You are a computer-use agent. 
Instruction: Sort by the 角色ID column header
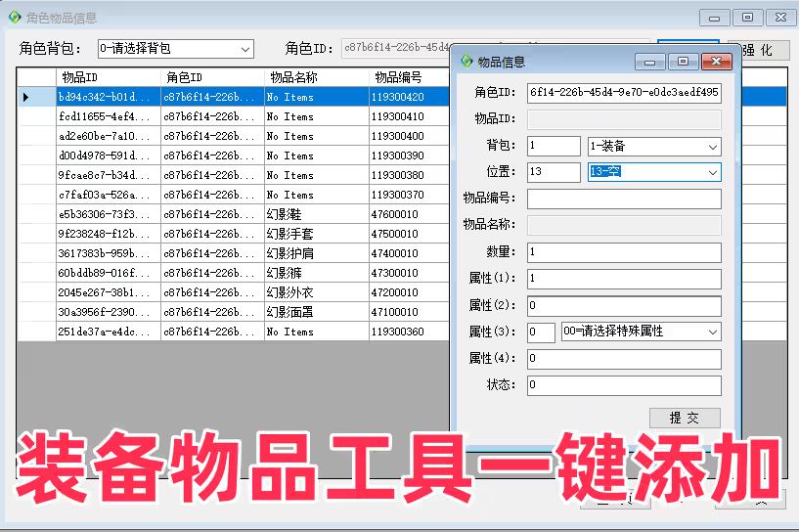(x=213, y=77)
